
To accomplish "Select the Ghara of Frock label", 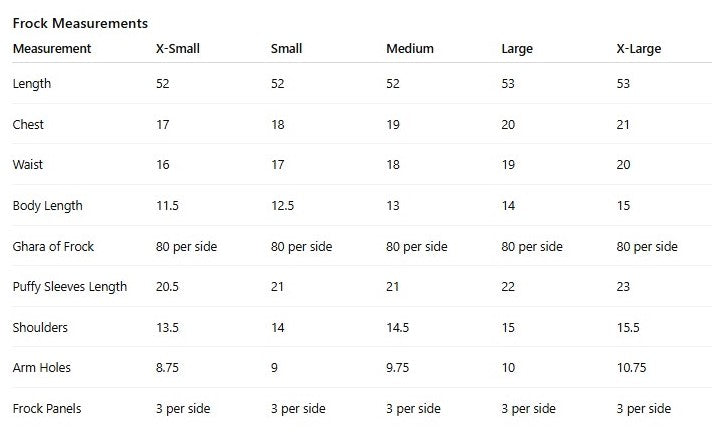I will pos(53,246).
